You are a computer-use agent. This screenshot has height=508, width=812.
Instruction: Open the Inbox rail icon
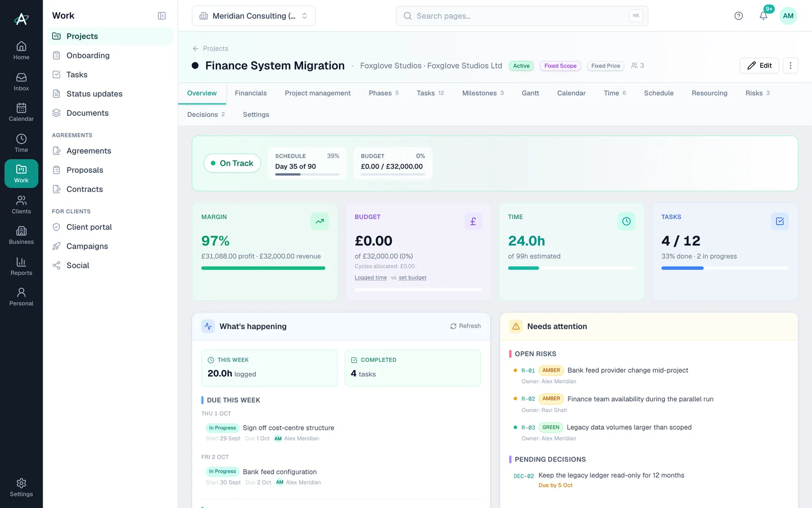click(21, 82)
